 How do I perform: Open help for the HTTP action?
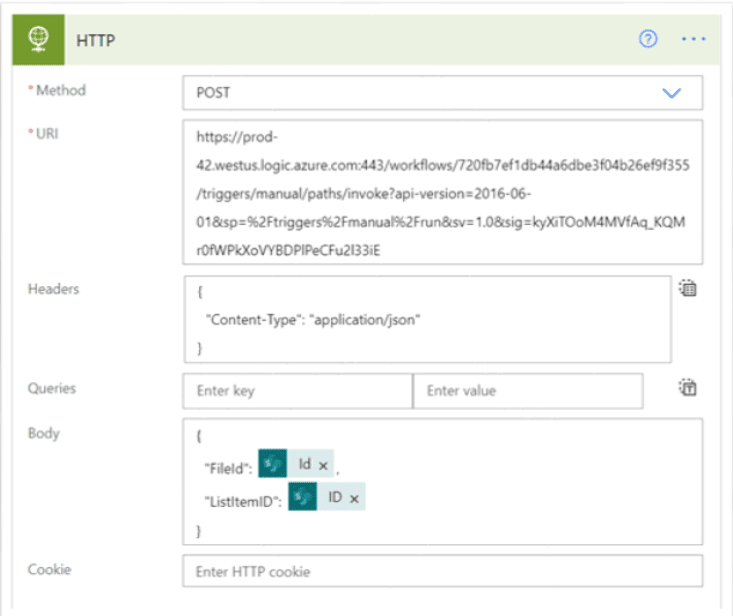tap(648, 39)
